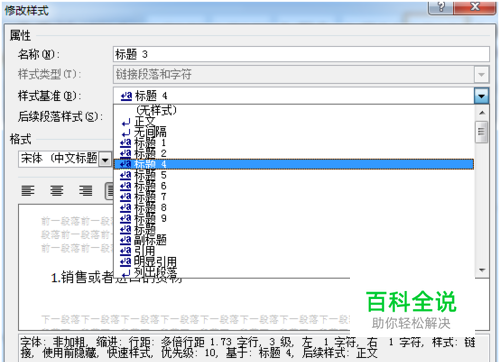This screenshot has width=500, height=362.
Task: Select 标题 5 in the style list
Action: (x=293, y=175)
